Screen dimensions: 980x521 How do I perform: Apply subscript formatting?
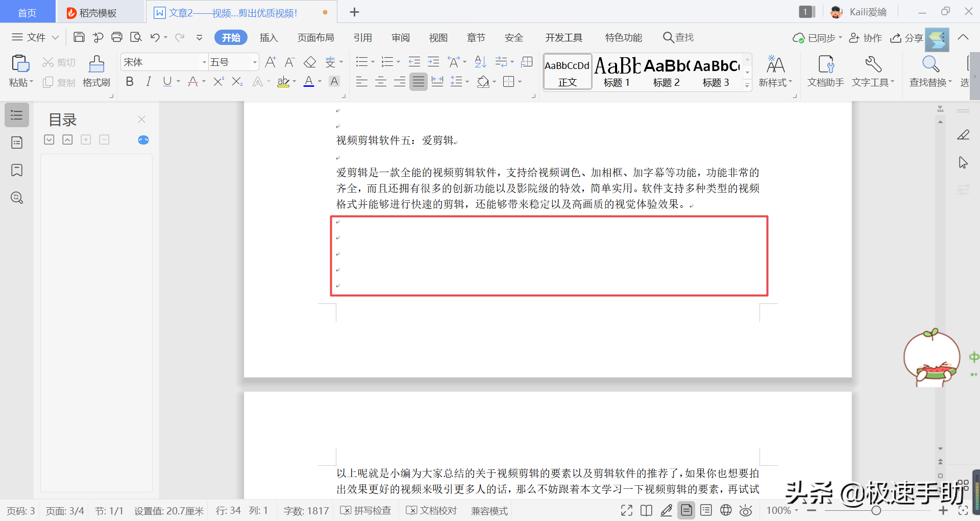tap(237, 81)
